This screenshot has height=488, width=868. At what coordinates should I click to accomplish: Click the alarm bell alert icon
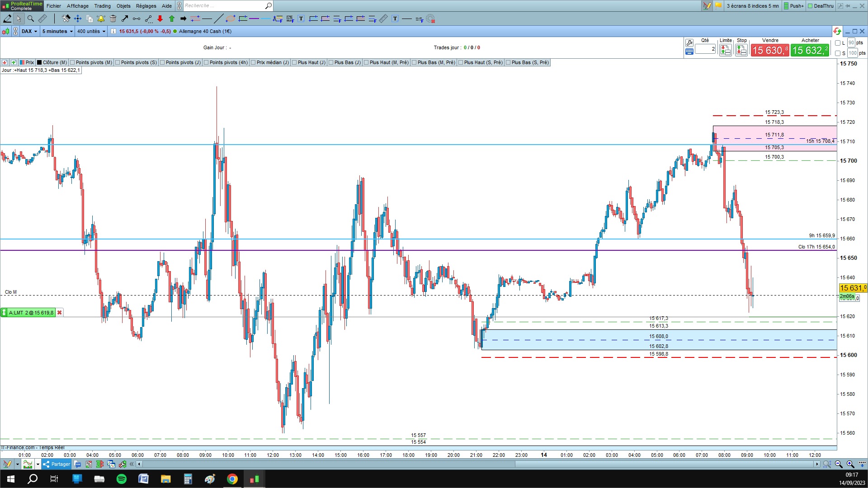[x=101, y=19]
